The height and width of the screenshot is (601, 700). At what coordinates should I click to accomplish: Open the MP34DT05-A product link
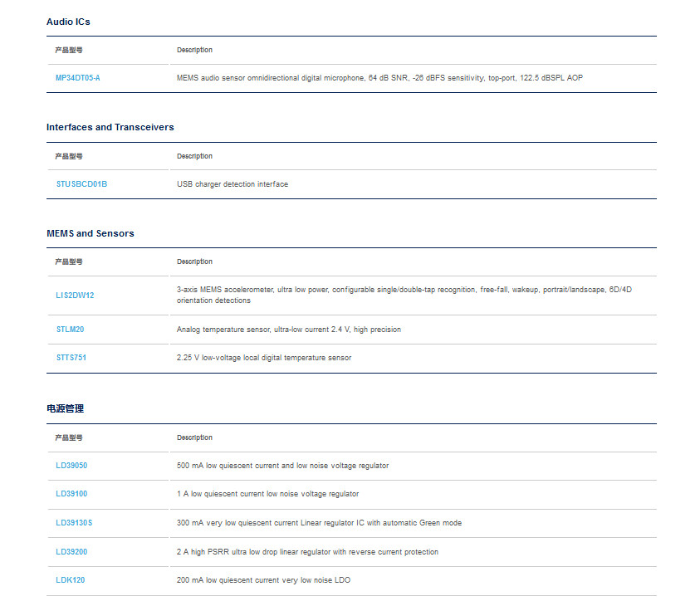pyautogui.click(x=78, y=78)
